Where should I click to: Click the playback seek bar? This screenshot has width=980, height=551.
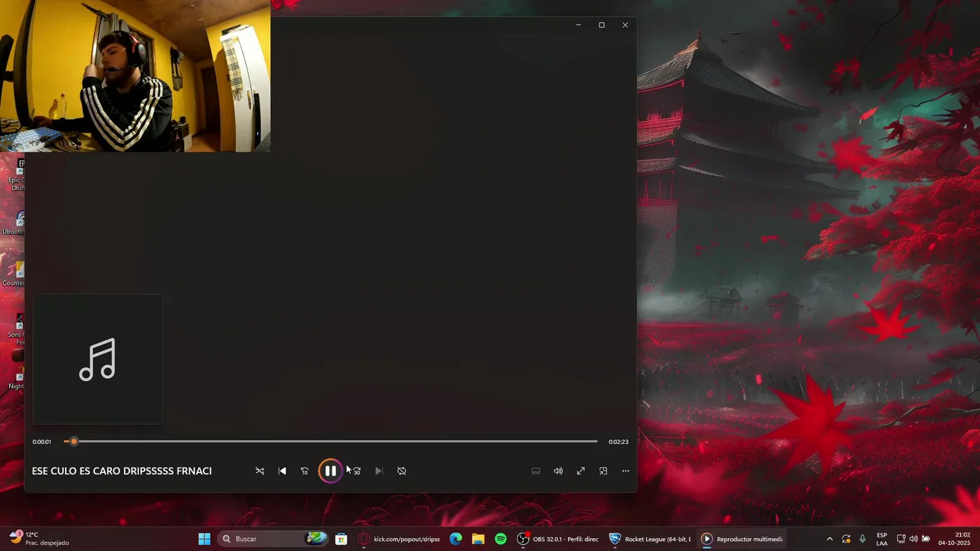click(x=331, y=442)
